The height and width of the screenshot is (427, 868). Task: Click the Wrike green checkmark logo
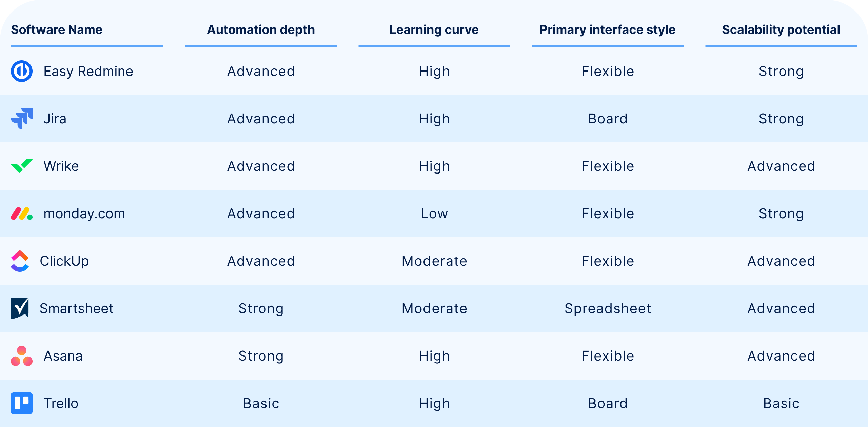[22, 166]
